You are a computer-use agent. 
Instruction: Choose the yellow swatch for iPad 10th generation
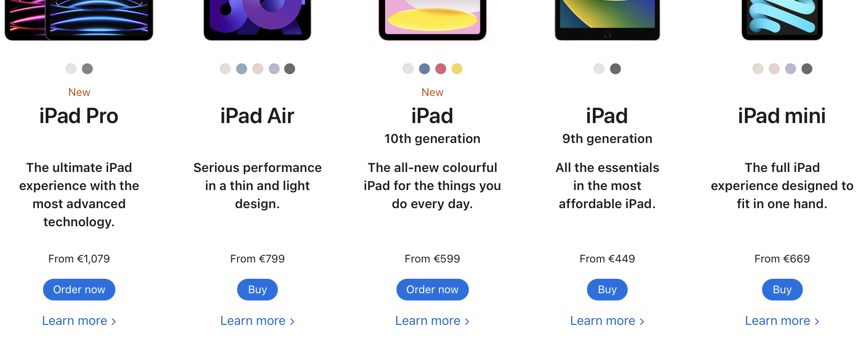click(457, 69)
